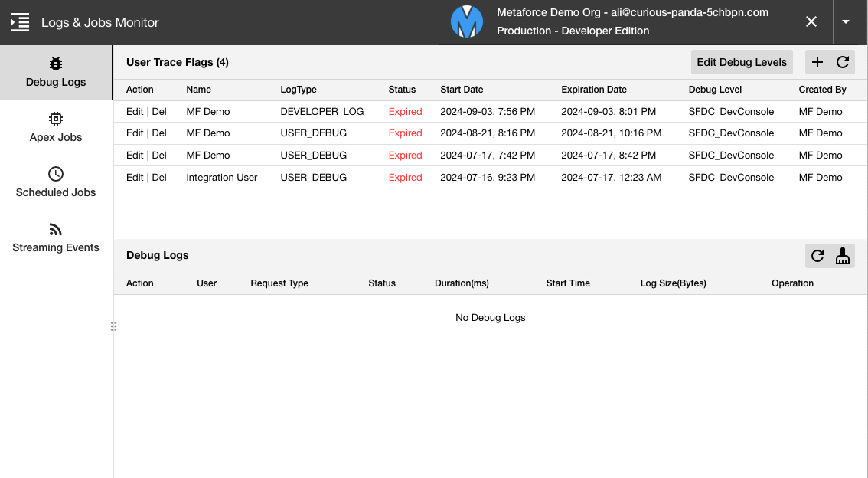Delete the DEVELOPER_LOG trace flag
The image size is (868, 478).
tap(159, 111)
